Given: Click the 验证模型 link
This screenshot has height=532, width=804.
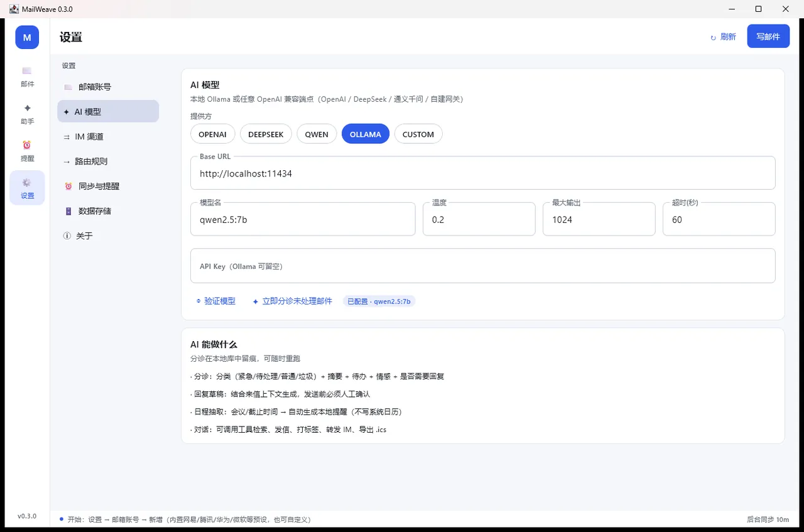Looking at the screenshot, I should (215, 301).
